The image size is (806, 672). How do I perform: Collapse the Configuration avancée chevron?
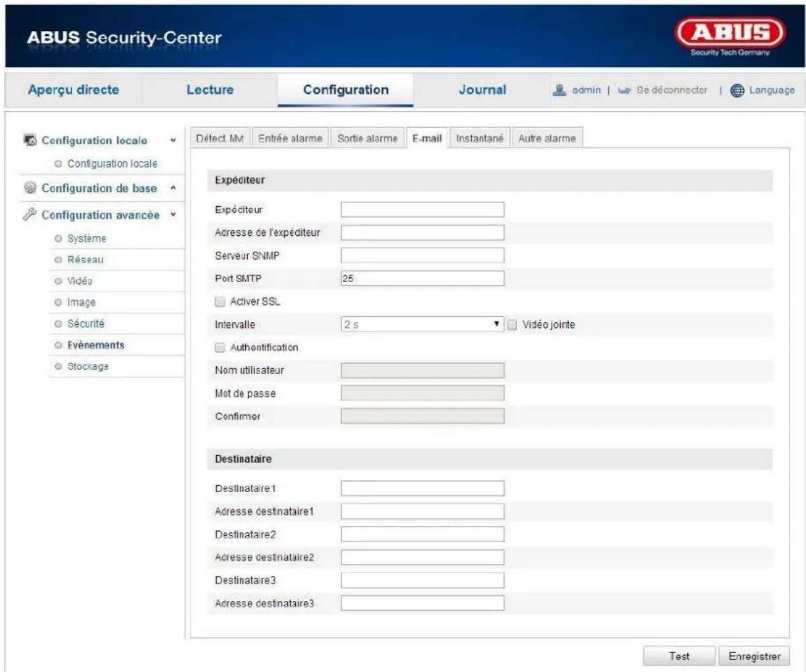[x=173, y=215]
